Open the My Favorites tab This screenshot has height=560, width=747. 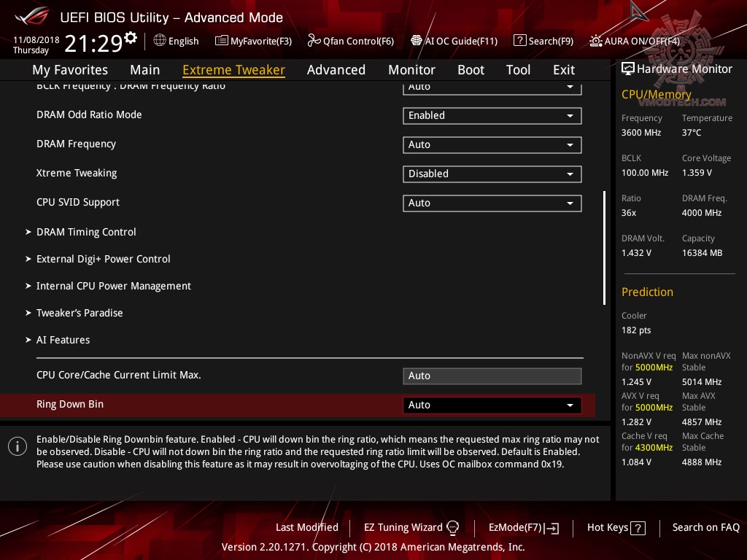click(x=70, y=69)
